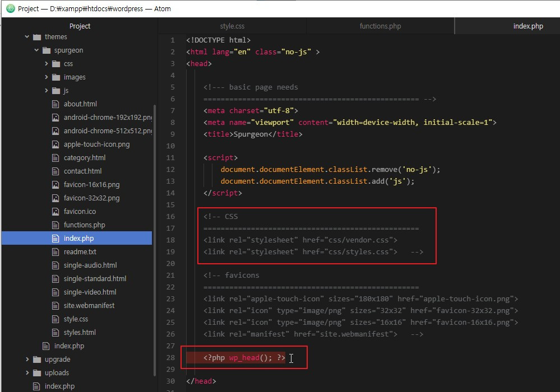Click the favicon-16x16.png image icon
The image size is (560, 392).
click(55, 184)
